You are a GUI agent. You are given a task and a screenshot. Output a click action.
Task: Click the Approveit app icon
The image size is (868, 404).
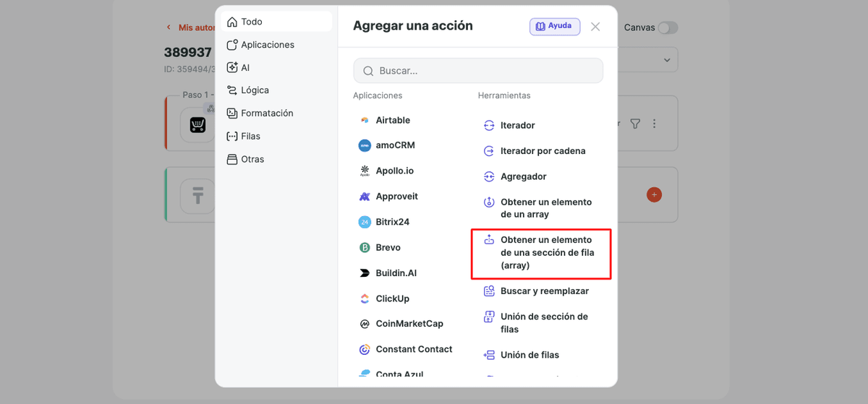pos(365,197)
